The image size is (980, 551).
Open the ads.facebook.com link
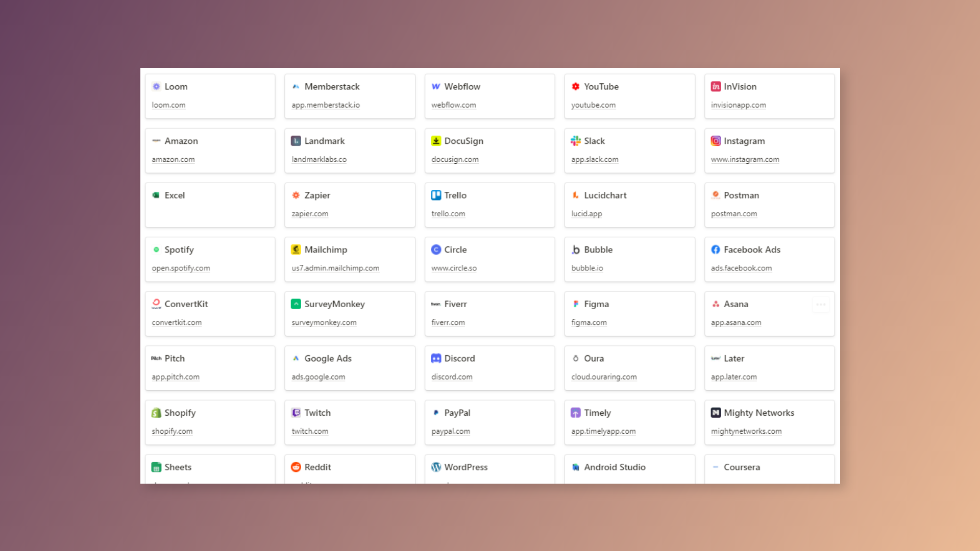click(x=741, y=268)
